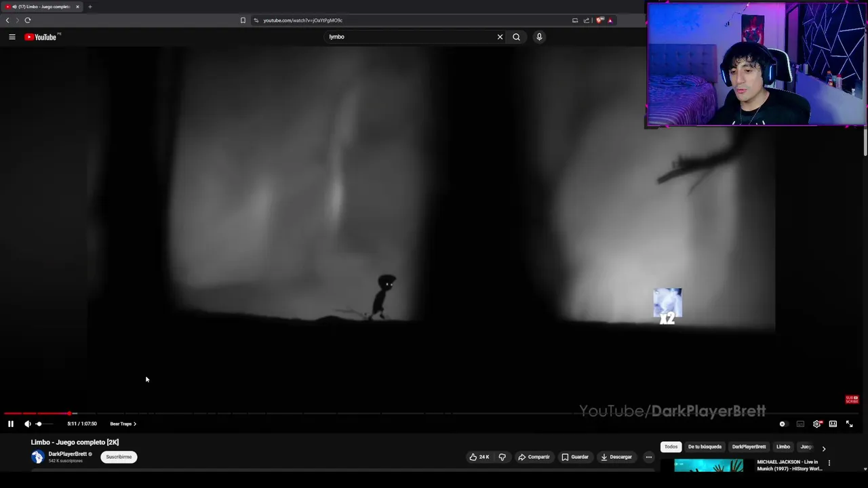868x488 pixels.
Task: Go forward with the browser forward arrow
Action: click(x=17, y=20)
